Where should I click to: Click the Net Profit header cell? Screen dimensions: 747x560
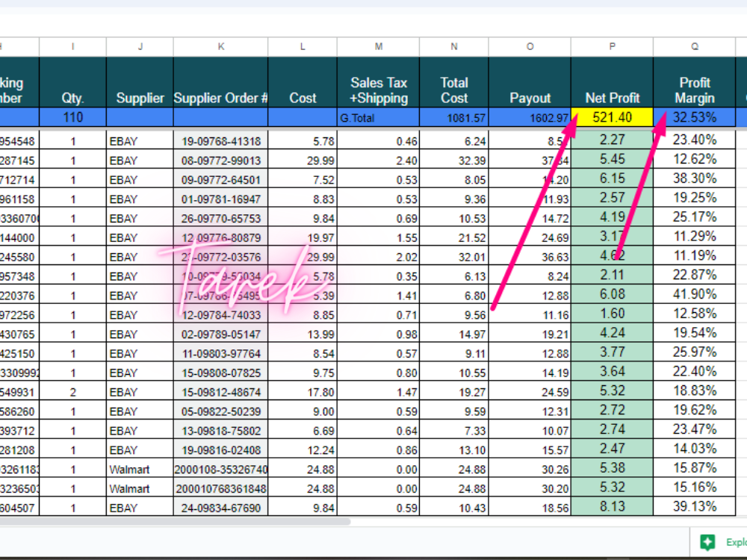(613, 82)
